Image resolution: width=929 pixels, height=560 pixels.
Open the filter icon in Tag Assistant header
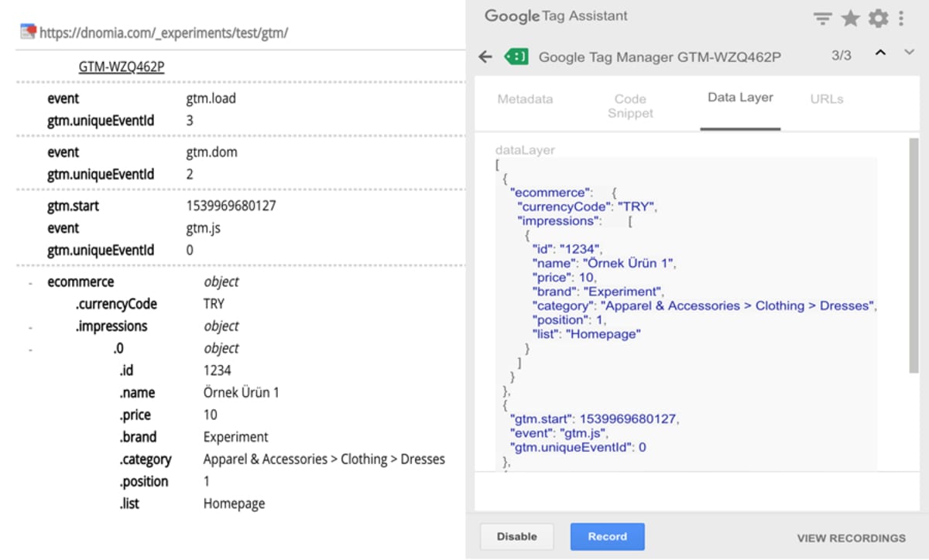point(823,19)
